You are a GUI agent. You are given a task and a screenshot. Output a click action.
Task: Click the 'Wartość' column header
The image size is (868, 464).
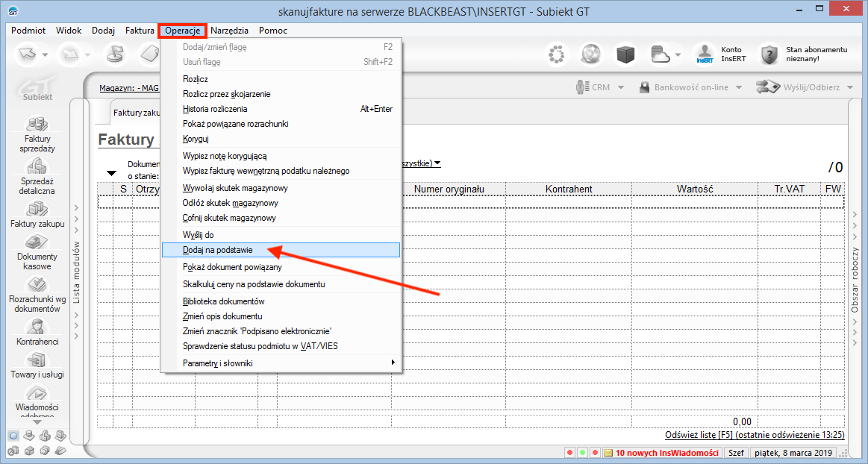695,189
